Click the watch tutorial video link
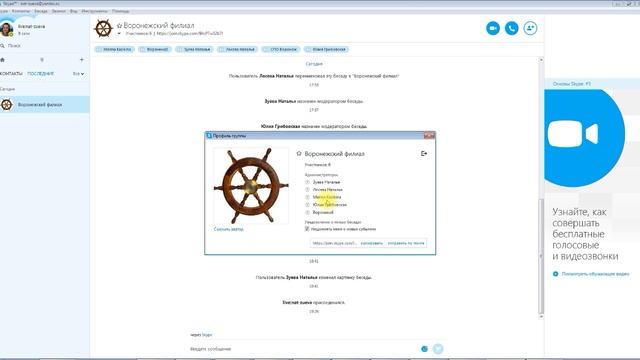The image size is (640, 360). coord(596,274)
